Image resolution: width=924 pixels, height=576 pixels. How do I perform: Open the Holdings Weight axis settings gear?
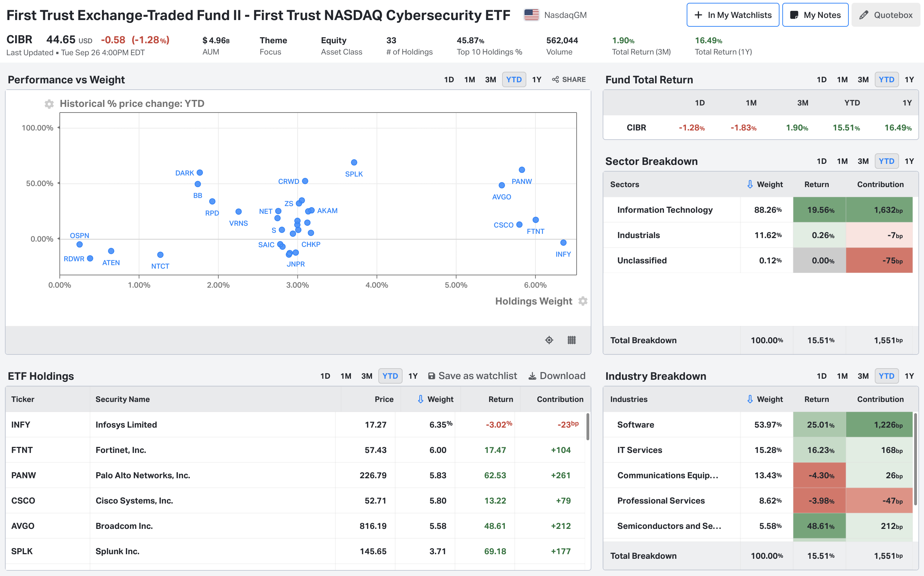(583, 301)
